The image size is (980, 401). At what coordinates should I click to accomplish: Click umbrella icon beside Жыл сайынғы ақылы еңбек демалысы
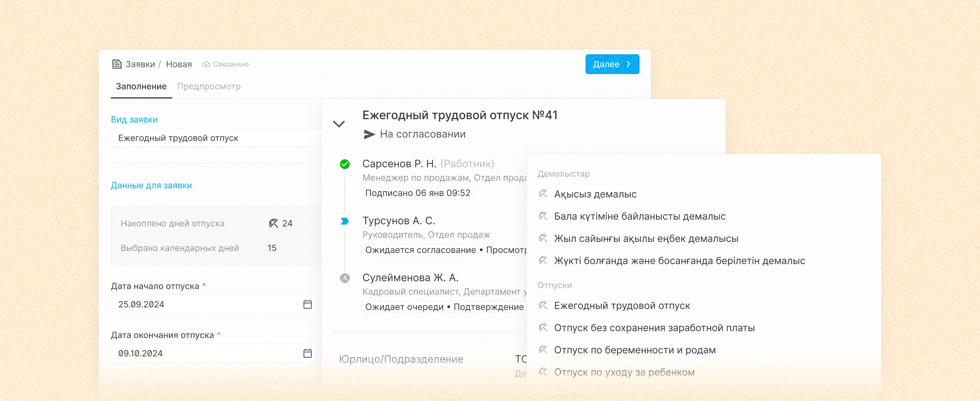click(543, 238)
